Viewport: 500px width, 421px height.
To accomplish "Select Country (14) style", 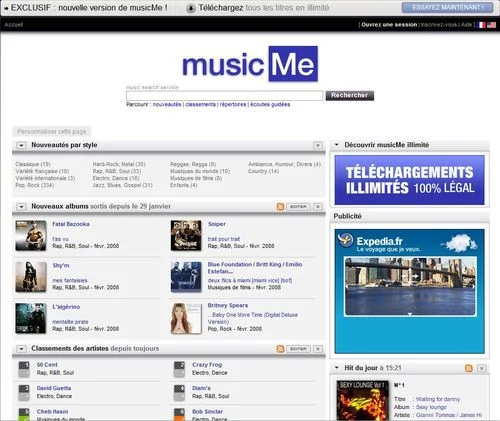I will [263, 171].
